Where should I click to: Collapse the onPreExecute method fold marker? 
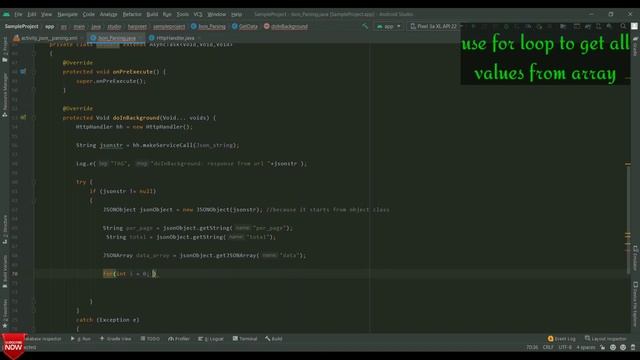tap(34, 71)
